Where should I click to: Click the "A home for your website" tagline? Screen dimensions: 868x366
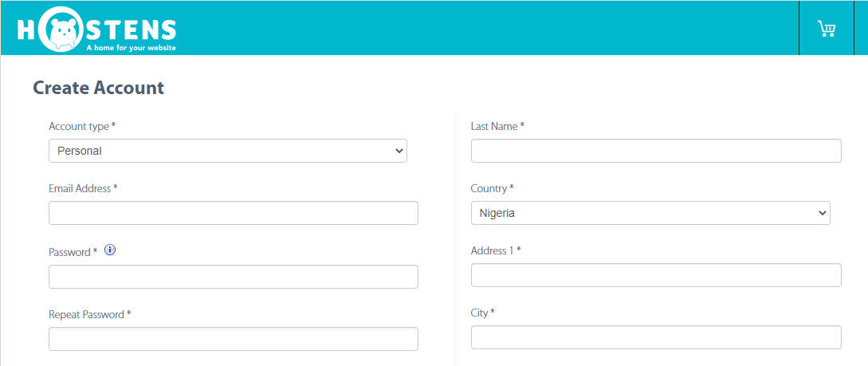point(131,48)
